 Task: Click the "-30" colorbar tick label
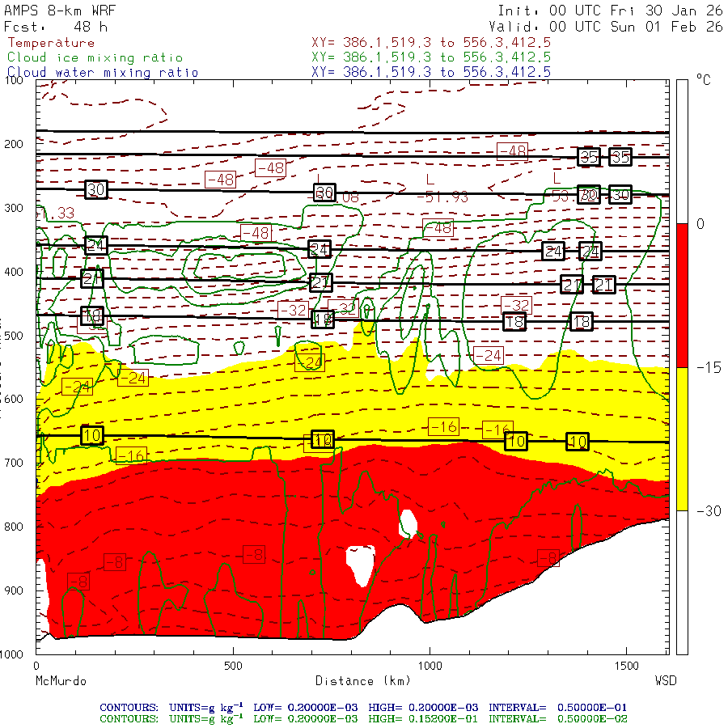point(709,511)
